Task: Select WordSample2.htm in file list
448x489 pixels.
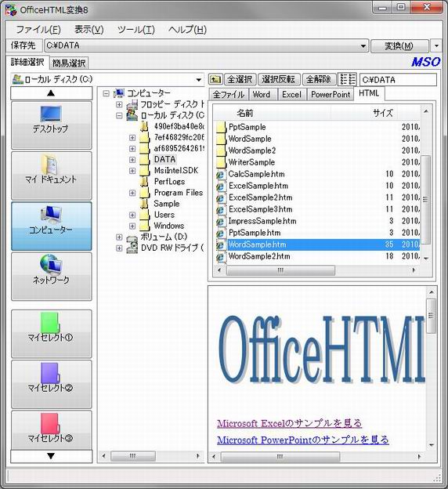Action: [x=259, y=256]
